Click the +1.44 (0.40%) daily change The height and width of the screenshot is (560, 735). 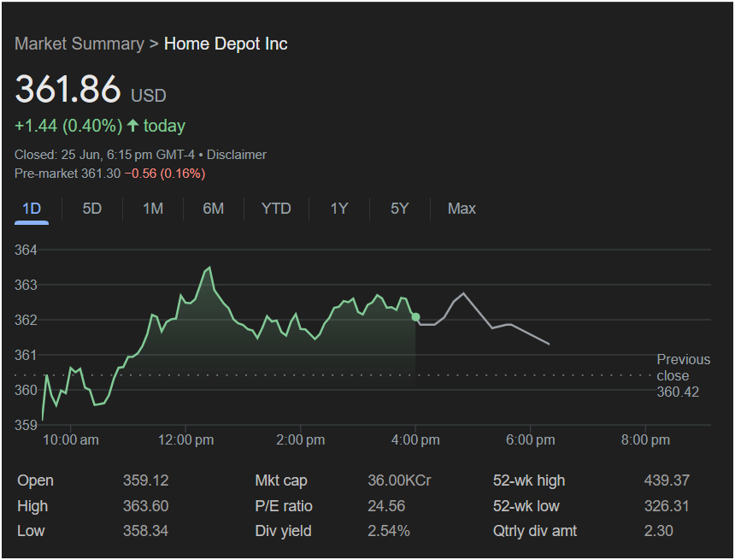click(x=68, y=126)
